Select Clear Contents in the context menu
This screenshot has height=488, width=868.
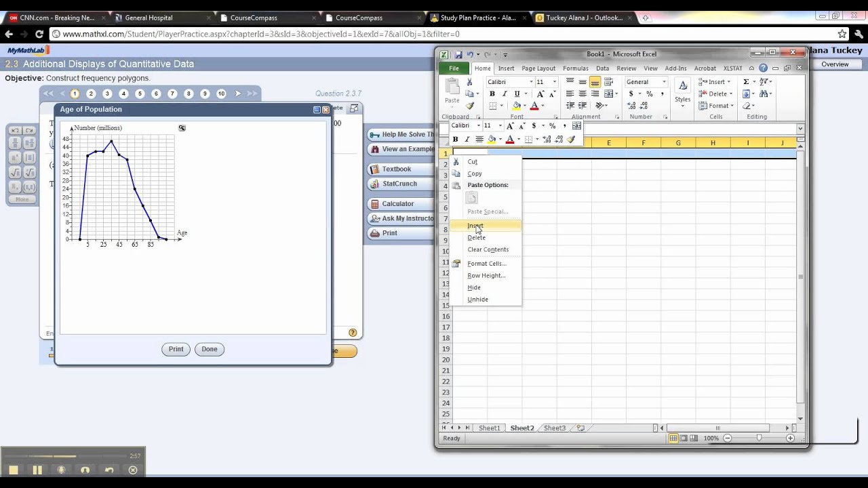[488, 249]
